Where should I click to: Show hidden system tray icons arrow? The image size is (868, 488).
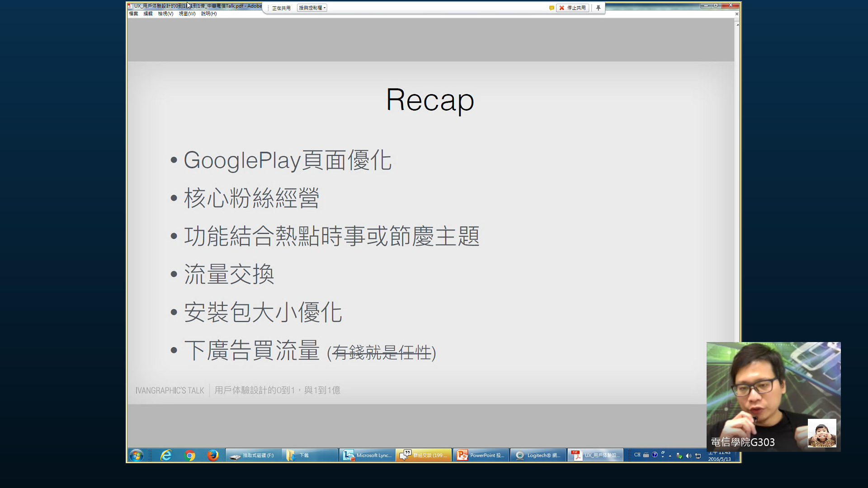click(x=670, y=455)
